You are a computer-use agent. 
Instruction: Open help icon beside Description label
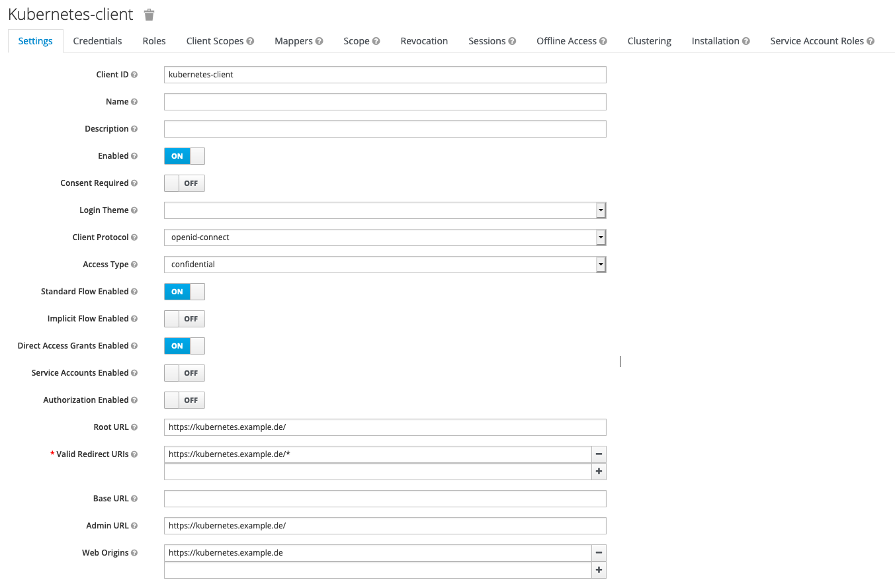point(134,129)
